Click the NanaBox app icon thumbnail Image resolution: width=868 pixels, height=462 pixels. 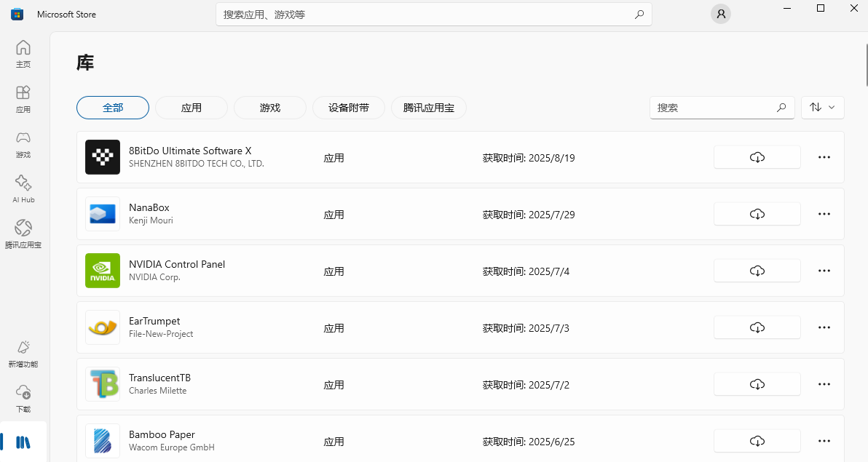103,214
